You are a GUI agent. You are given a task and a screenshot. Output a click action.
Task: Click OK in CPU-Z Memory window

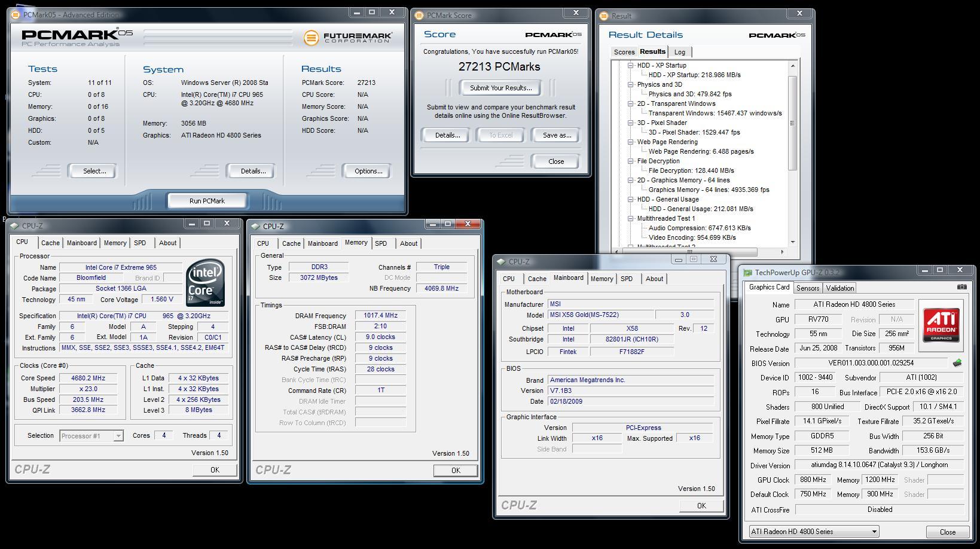pyautogui.click(x=456, y=471)
